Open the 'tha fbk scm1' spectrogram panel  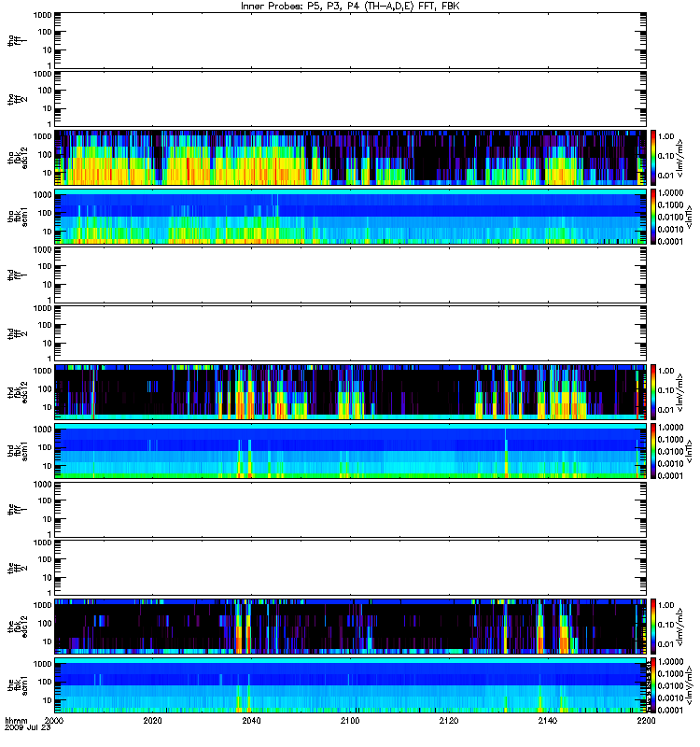pos(350,217)
